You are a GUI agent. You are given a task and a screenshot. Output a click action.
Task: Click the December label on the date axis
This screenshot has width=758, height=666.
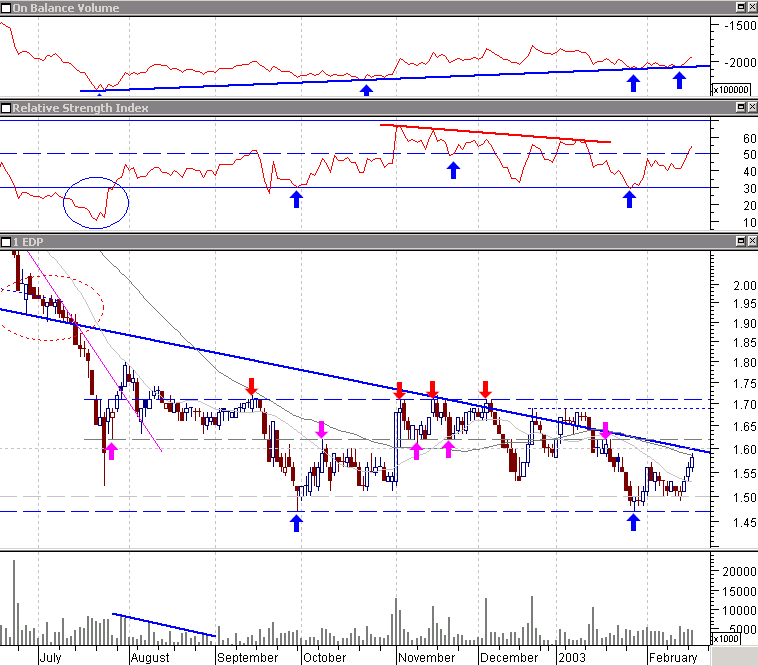(509, 657)
